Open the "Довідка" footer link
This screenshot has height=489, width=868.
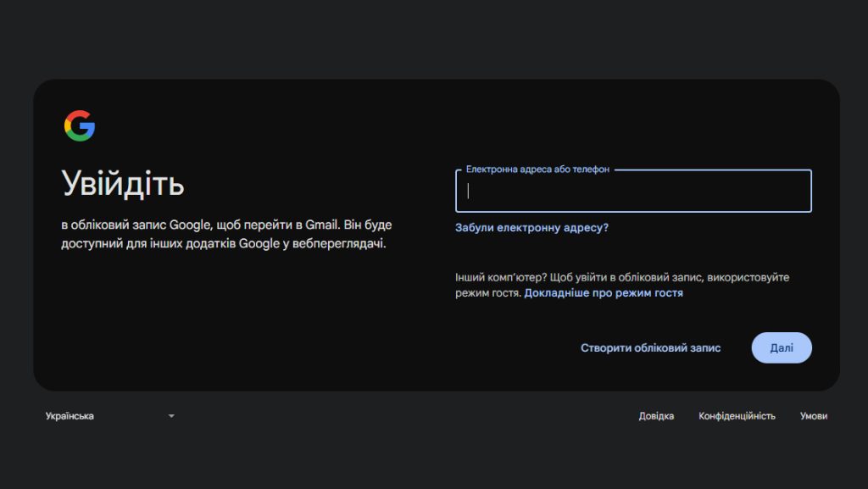656,416
